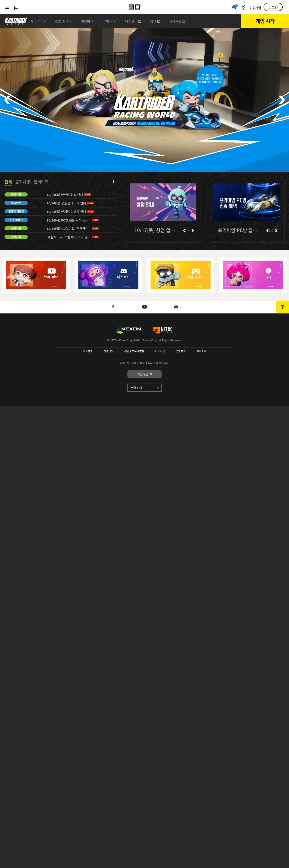This screenshot has height=868, width=289.
Task: Click the 프리미엄 PC방 접속 혜택 image
Action: [x=246, y=202]
